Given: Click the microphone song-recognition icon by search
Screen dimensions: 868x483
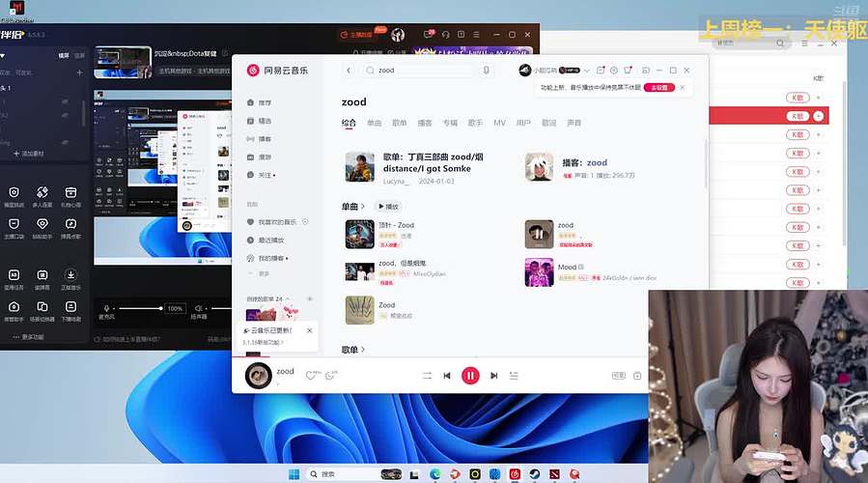Looking at the screenshot, I should tap(486, 71).
